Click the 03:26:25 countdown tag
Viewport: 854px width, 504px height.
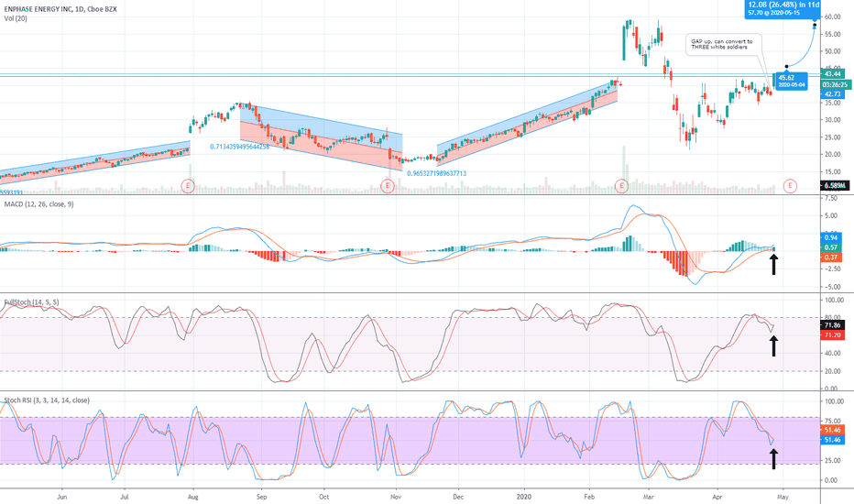click(x=836, y=85)
